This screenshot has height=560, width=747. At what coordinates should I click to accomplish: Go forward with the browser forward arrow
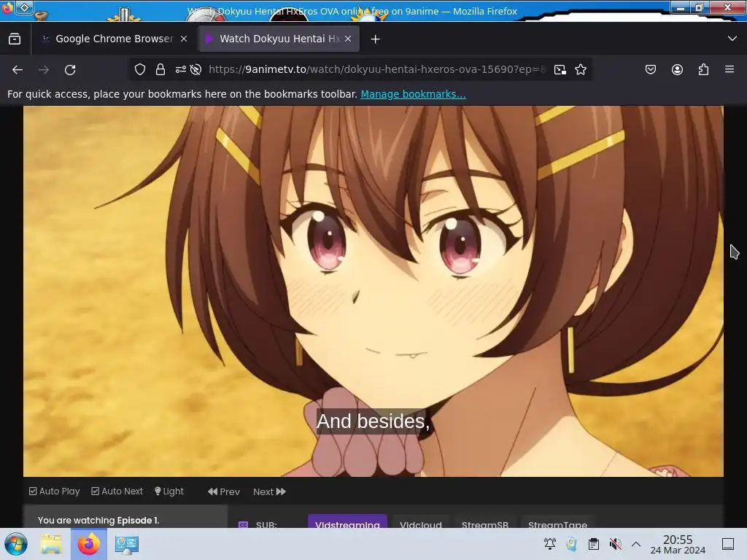pos(44,70)
